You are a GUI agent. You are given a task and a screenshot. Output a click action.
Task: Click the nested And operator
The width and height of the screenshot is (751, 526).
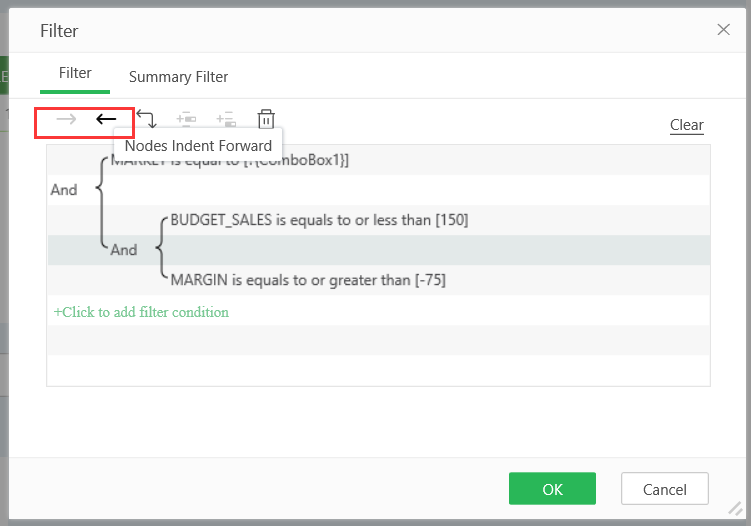(124, 250)
